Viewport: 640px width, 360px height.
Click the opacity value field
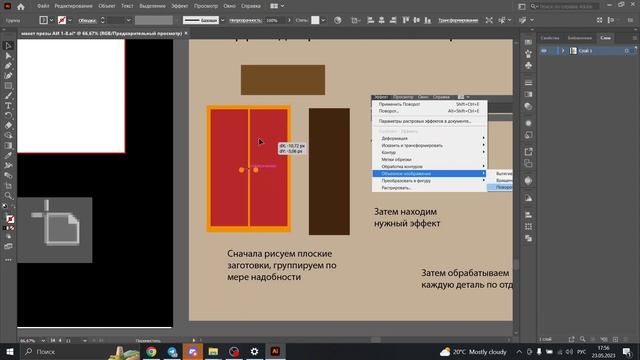(x=275, y=20)
